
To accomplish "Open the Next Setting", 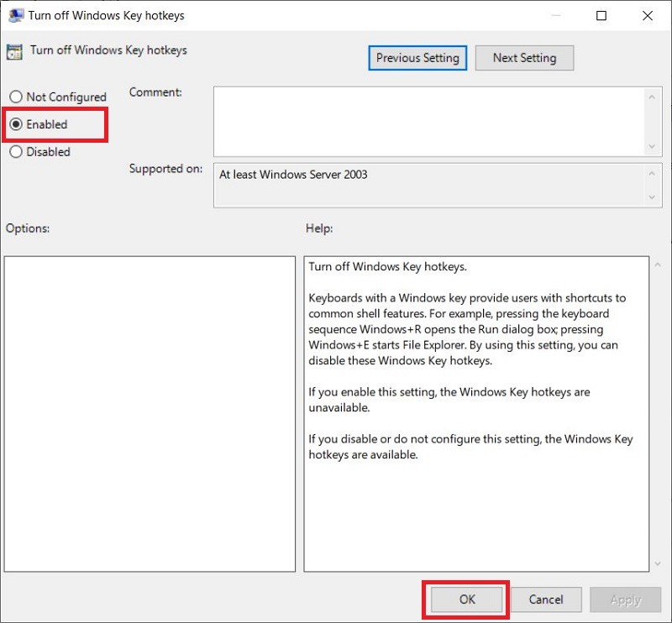I will 524,58.
